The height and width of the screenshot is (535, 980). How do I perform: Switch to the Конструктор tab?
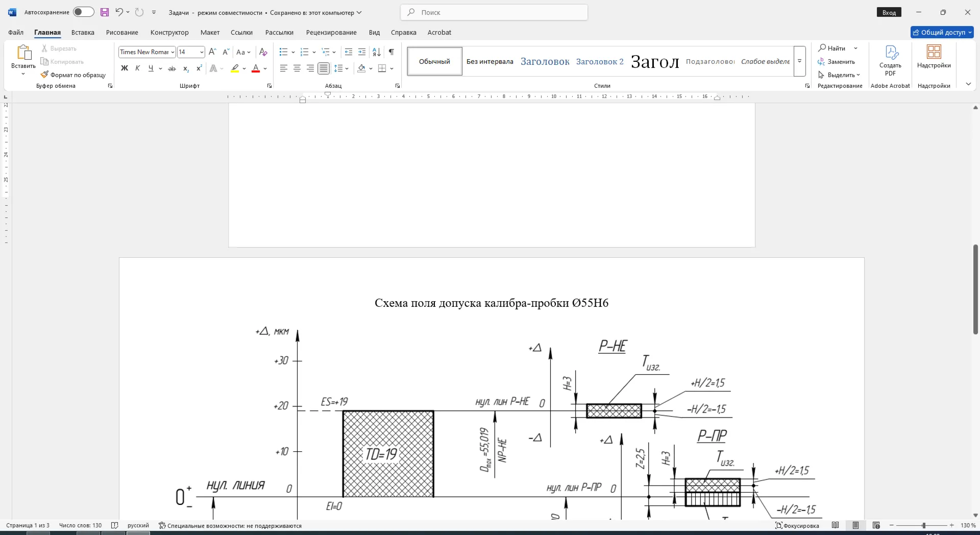click(169, 32)
